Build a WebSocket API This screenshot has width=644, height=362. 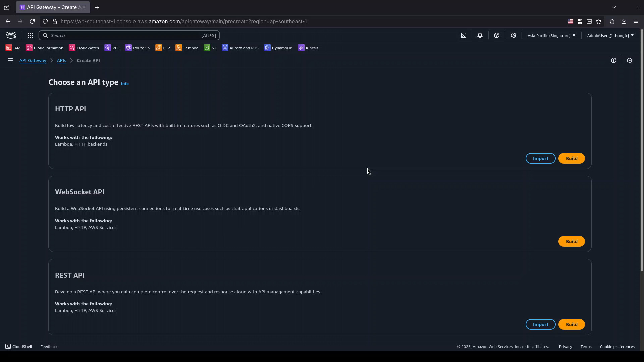572,242
